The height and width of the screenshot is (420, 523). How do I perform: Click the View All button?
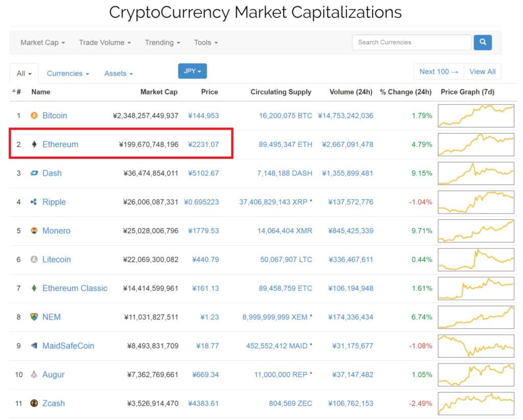(482, 71)
